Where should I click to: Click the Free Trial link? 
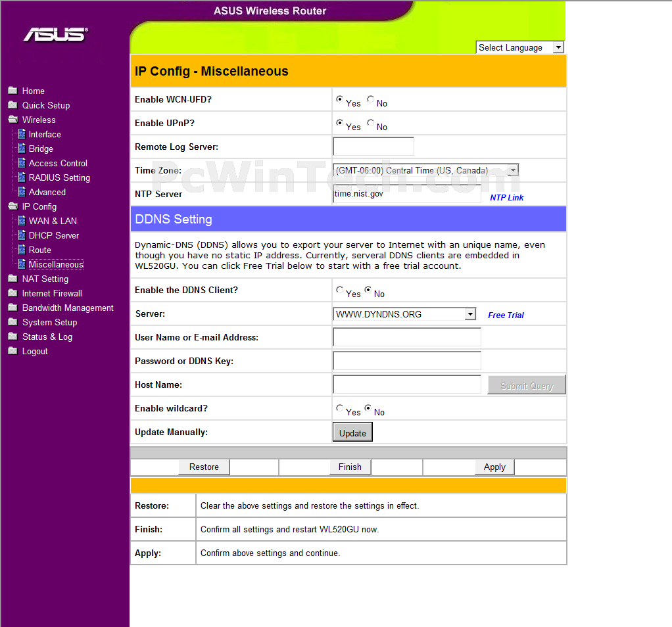506,315
